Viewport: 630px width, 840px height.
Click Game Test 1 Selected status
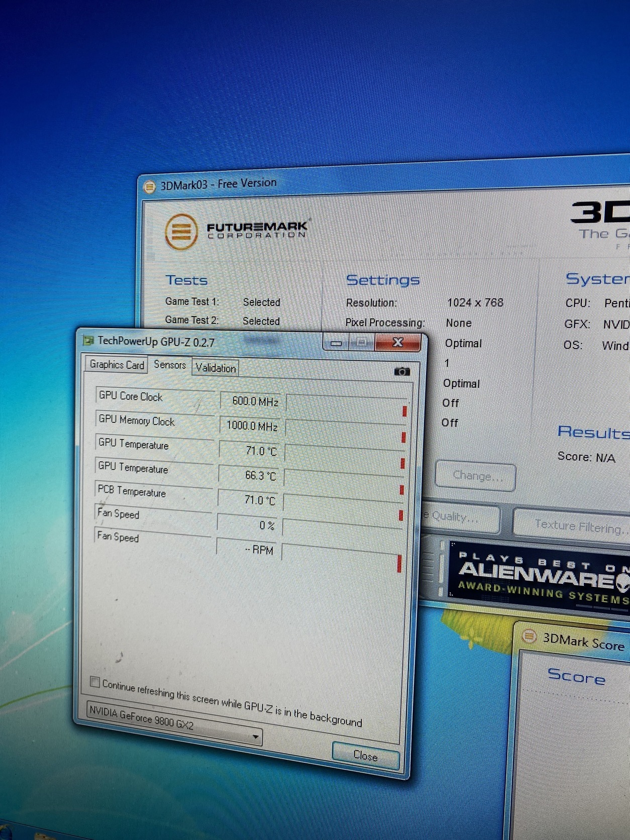pos(261,302)
